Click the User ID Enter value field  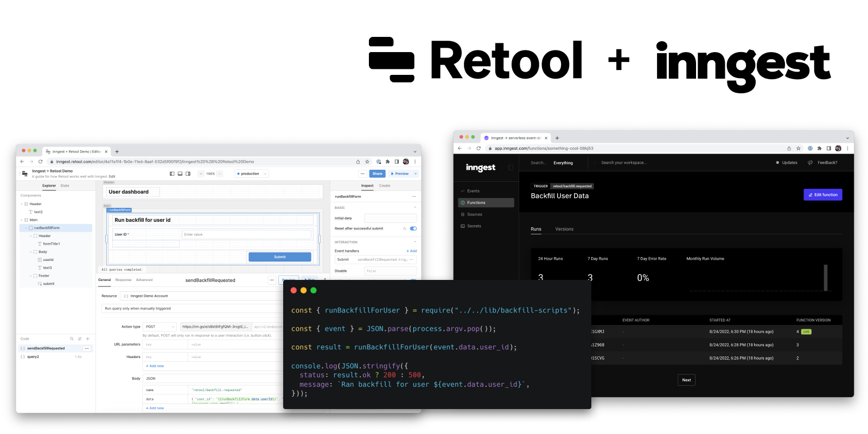[x=247, y=234]
